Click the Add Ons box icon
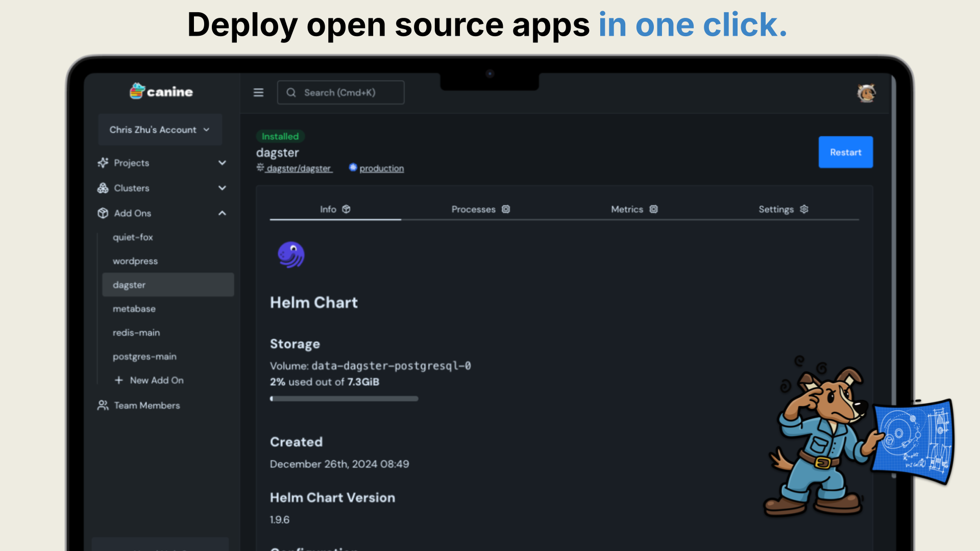The width and height of the screenshot is (980, 551). pyautogui.click(x=103, y=213)
